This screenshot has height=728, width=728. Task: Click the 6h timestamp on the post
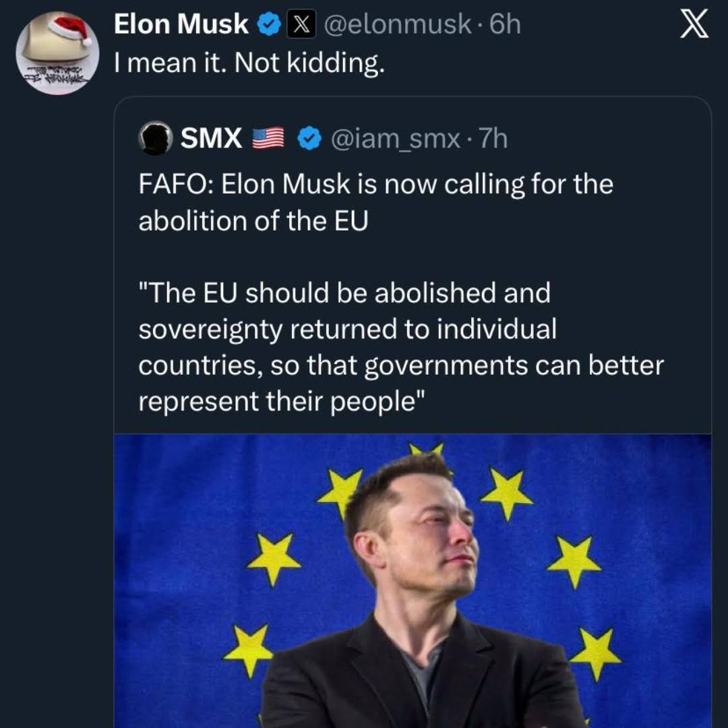coord(505,25)
